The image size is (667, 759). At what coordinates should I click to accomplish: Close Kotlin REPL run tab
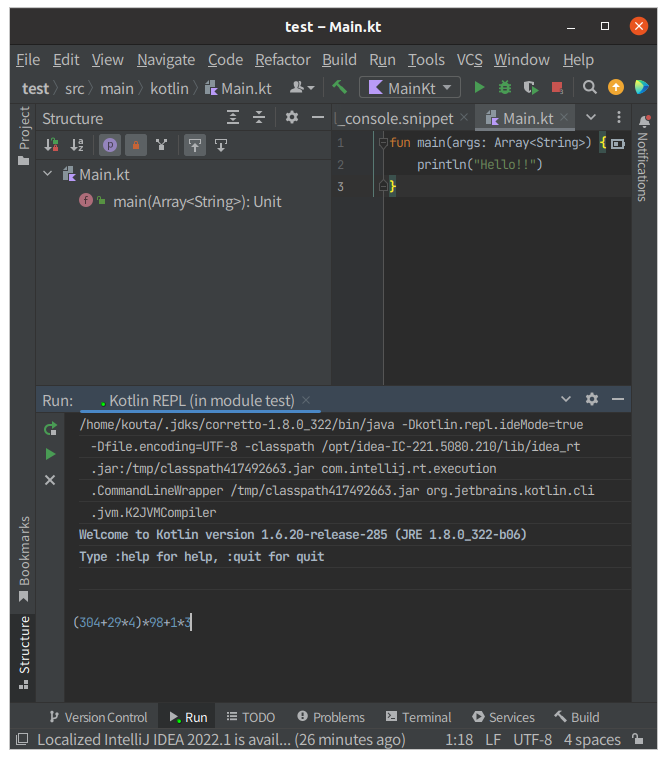point(306,400)
